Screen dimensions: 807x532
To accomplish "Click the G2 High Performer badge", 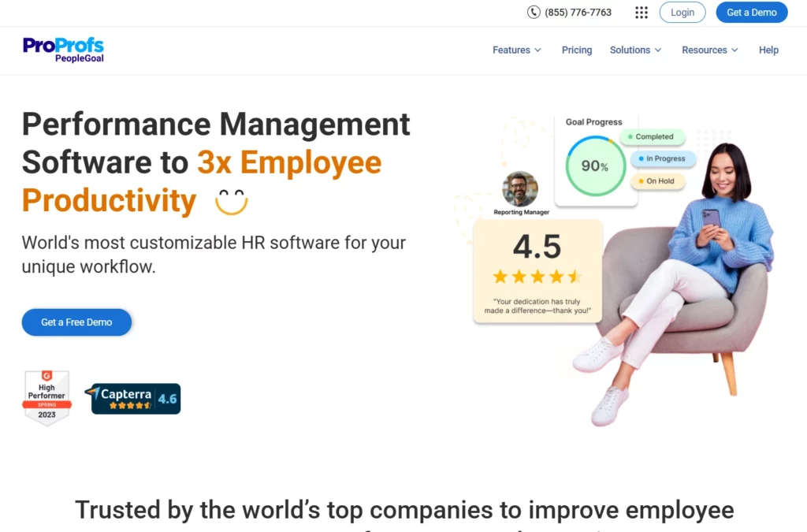I will tap(46, 398).
